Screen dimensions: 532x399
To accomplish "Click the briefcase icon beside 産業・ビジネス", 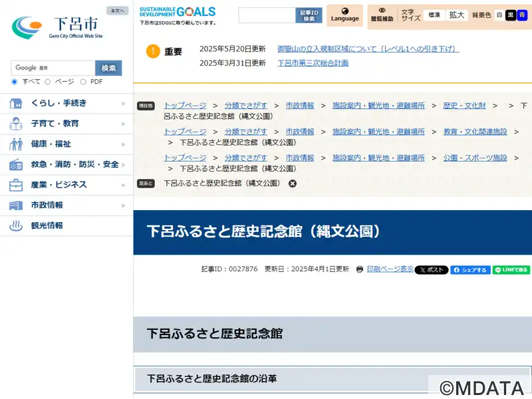I will click(16, 185).
